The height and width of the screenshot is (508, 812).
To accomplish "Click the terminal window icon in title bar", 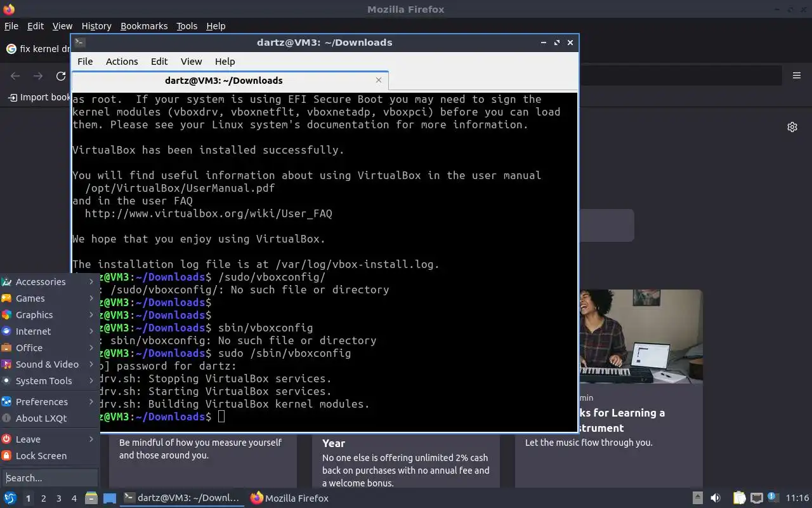I will pyautogui.click(x=79, y=43).
